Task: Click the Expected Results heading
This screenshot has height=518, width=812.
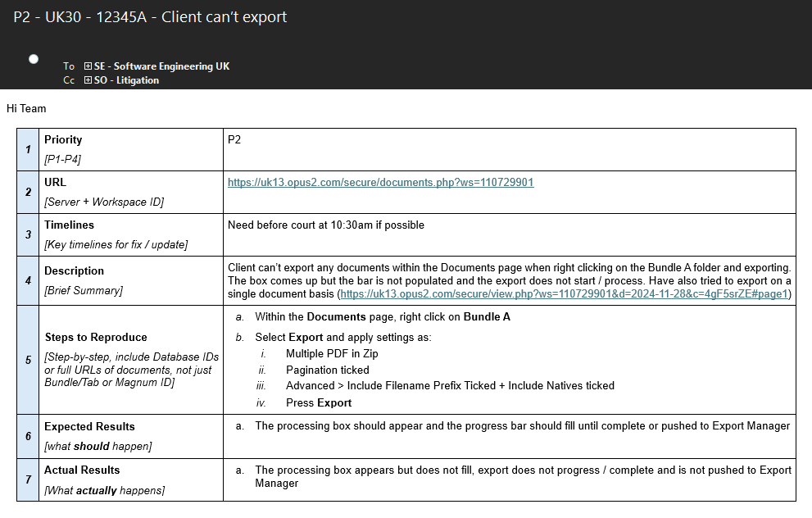Action: pos(89,426)
